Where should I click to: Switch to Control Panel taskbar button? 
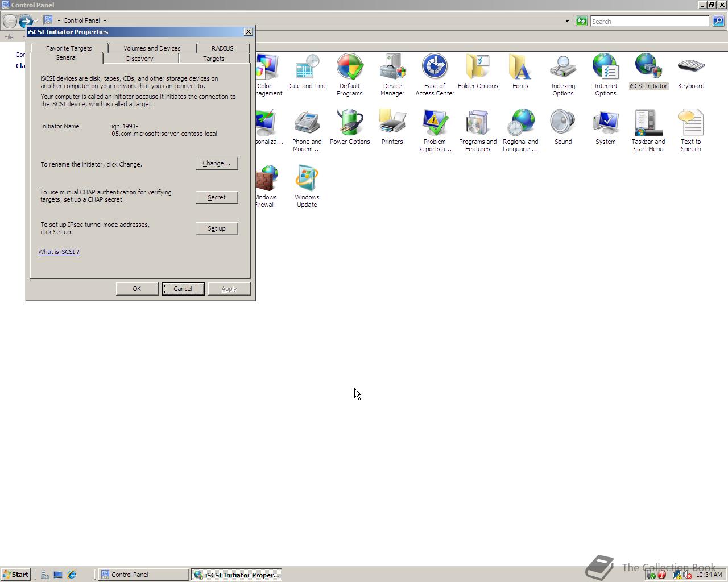pos(144,575)
